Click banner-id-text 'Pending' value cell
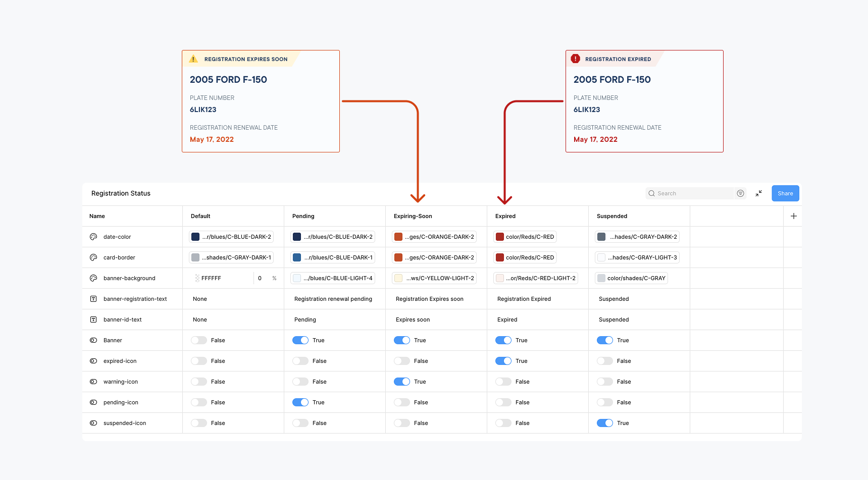Viewport: 868px width, 480px height. [x=334, y=319]
